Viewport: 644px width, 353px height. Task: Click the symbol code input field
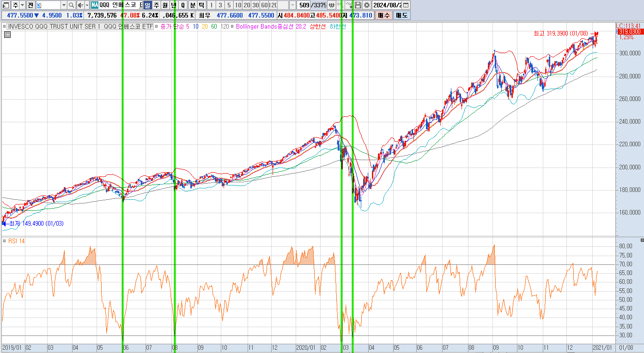point(49,6)
